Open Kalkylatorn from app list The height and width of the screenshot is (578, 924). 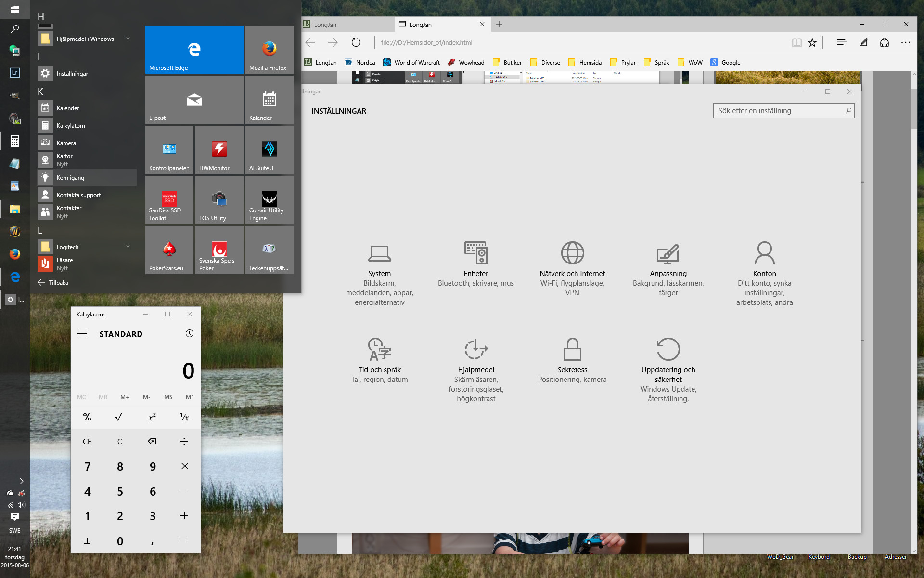[x=87, y=125]
